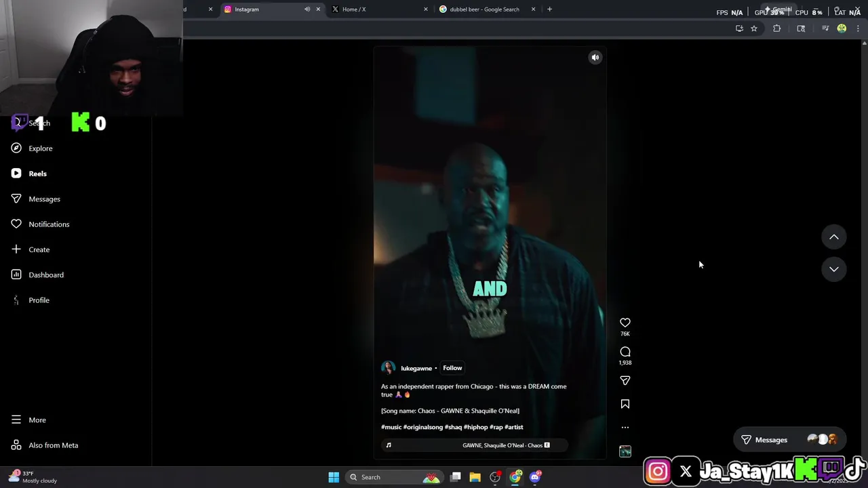The width and height of the screenshot is (868, 488).
Task: Open Notifications from the heart icon
Action: (x=16, y=224)
